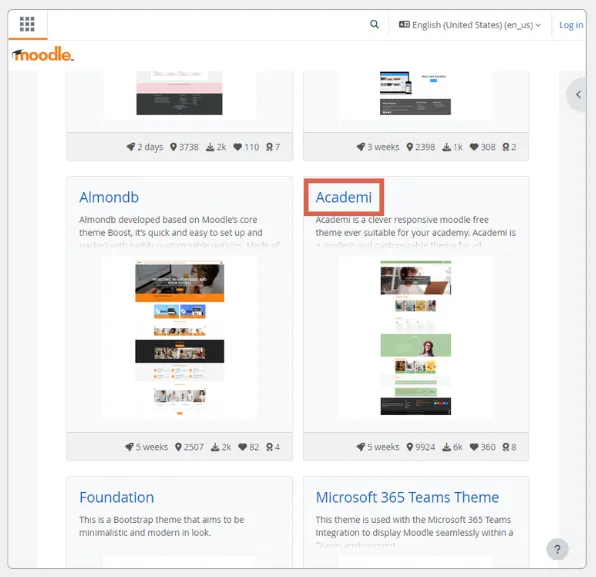Screen dimensions: 596x577
Task: Click the award icon in the 3 weeks card
Action: [x=506, y=147]
